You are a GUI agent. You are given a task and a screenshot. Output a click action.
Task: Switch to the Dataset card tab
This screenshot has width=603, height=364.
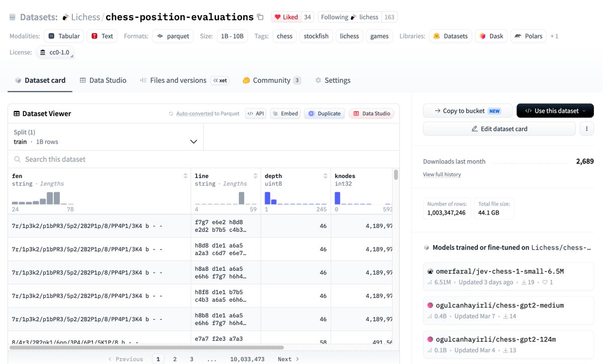coord(40,80)
